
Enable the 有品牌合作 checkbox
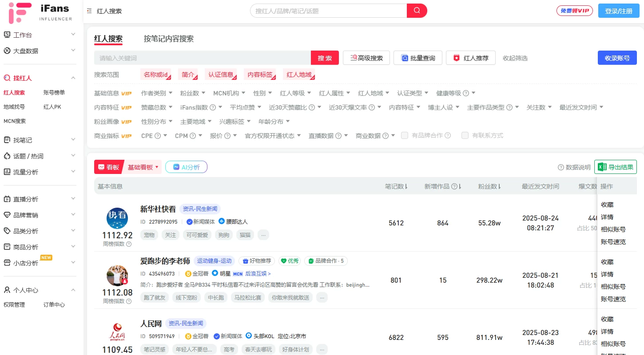coord(405,136)
